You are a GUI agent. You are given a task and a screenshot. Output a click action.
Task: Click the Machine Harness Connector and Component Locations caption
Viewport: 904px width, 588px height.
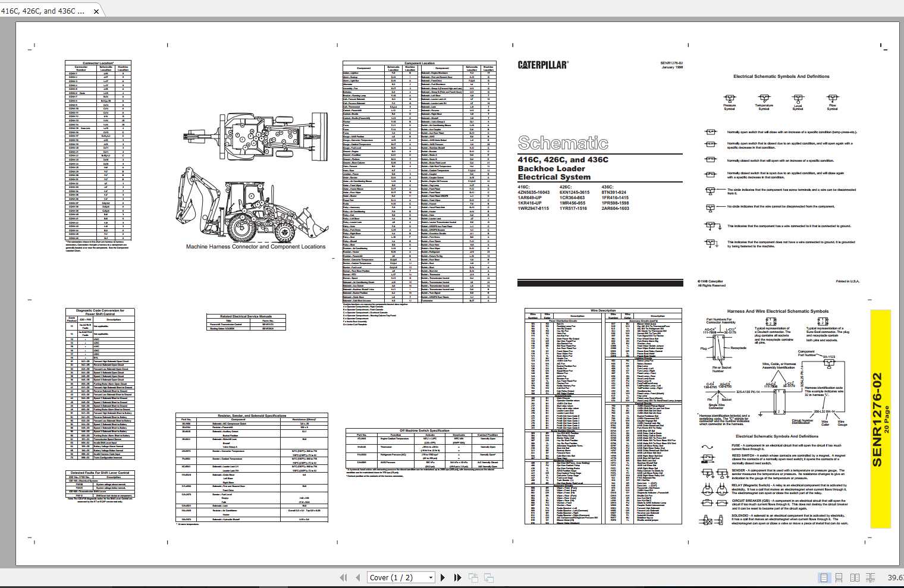tap(256, 247)
